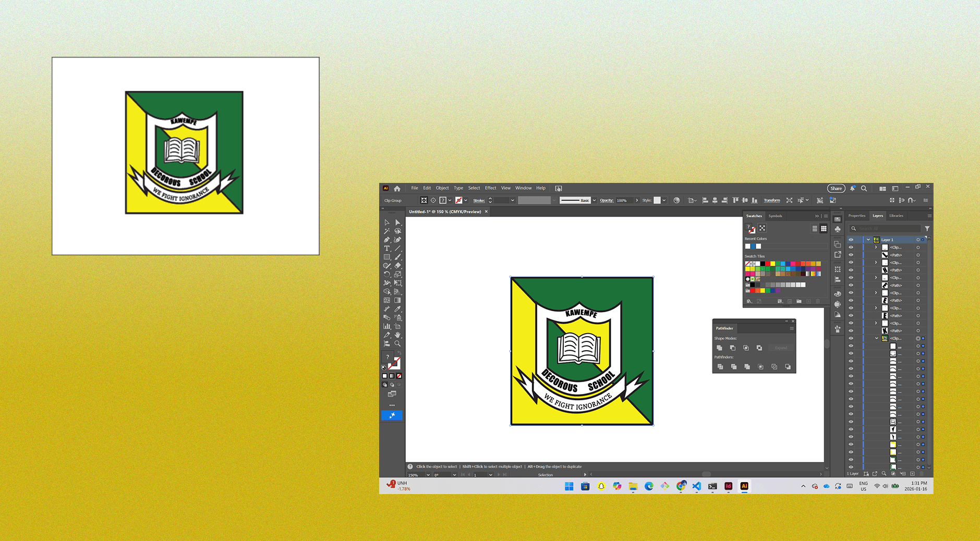This screenshot has width=980, height=541.
Task: Toggle visibility of the first Path sublayer
Action: point(851,255)
